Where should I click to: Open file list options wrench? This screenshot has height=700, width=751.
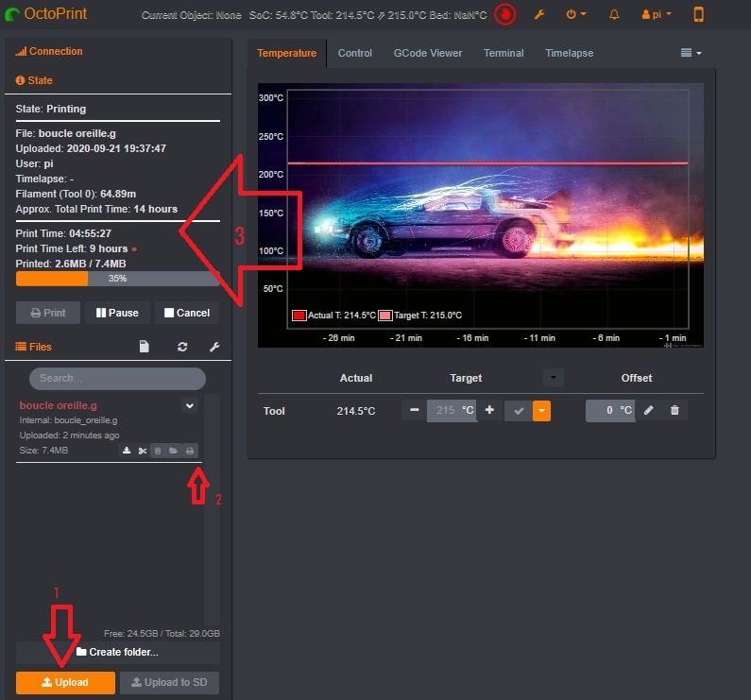click(x=214, y=347)
